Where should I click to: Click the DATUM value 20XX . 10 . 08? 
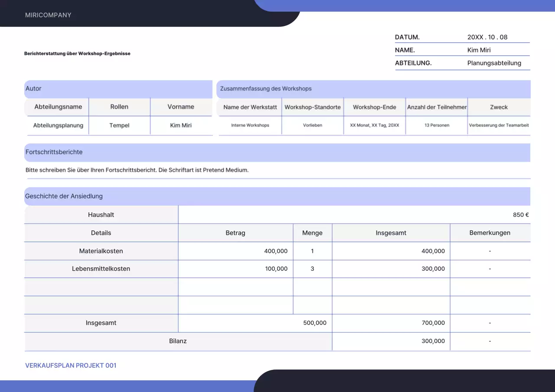click(x=487, y=37)
